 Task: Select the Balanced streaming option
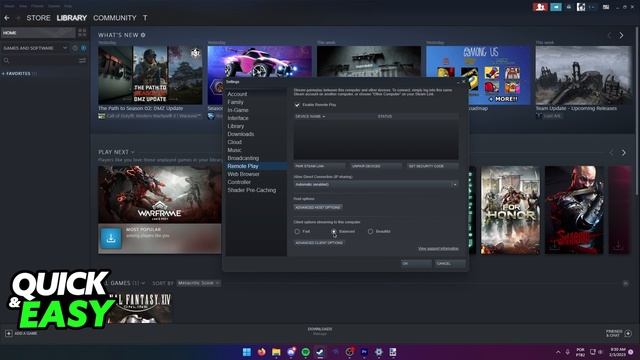[x=334, y=231]
